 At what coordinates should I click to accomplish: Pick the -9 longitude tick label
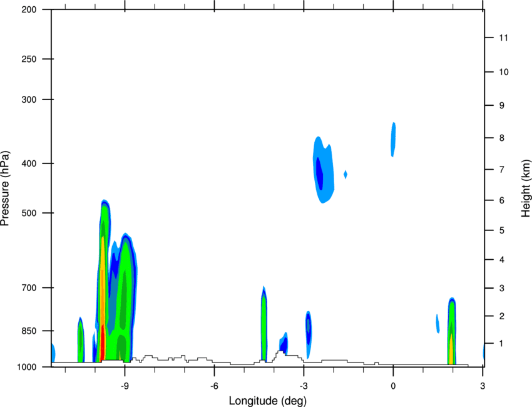click(125, 386)
